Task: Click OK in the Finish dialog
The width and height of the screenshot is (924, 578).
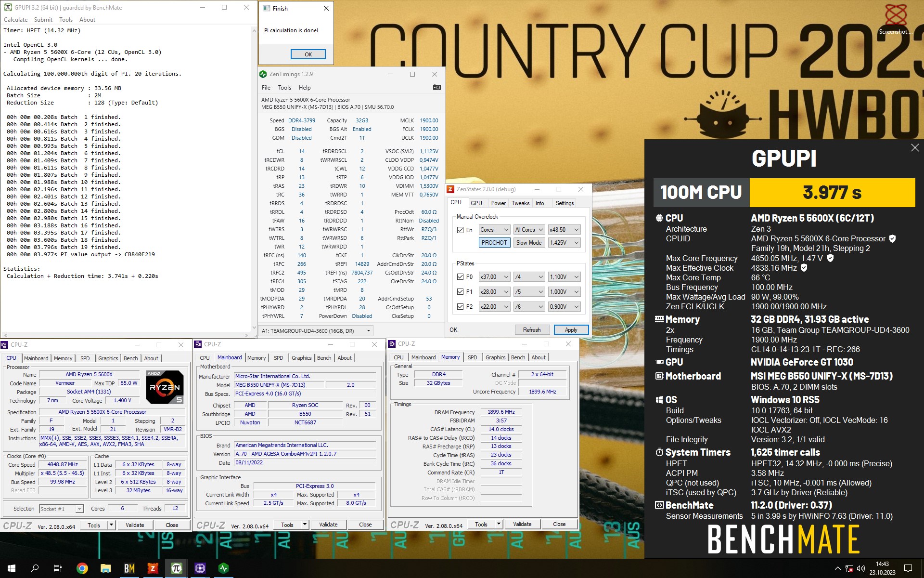Action: [x=308, y=54]
